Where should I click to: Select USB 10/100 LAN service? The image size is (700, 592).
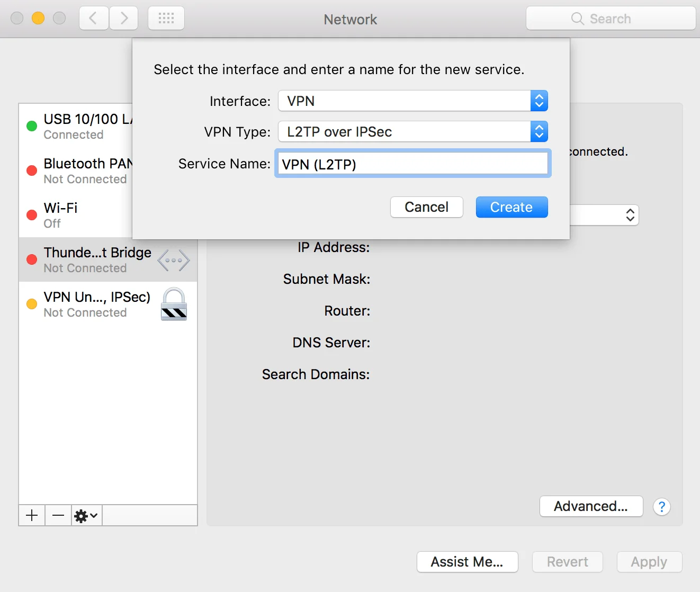[x=79, y=126]
